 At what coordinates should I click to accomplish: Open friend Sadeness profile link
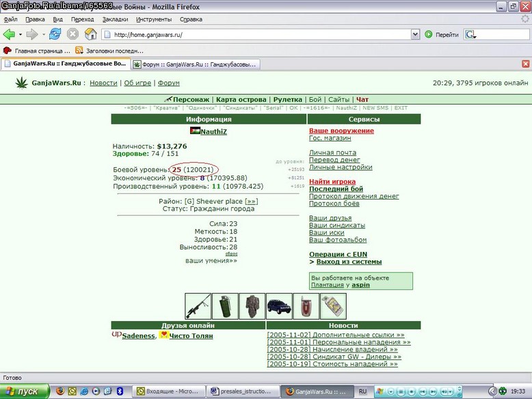coord(138,336)
